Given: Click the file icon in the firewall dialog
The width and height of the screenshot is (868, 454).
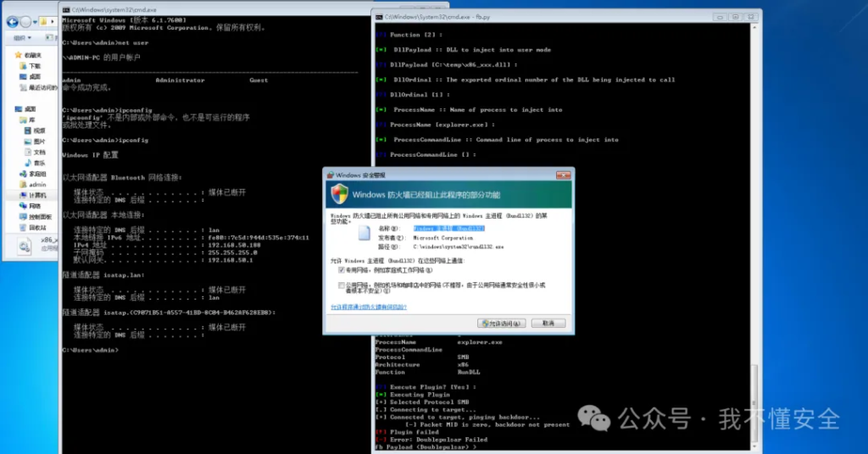Looking at the screenshot, I should tap(364, 234).
